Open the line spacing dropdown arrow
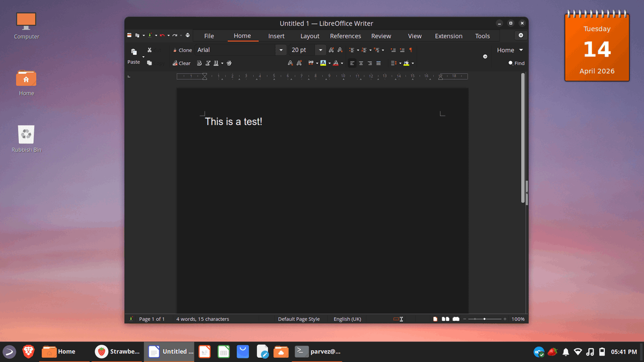644x362 pixels. click(400, 63)
